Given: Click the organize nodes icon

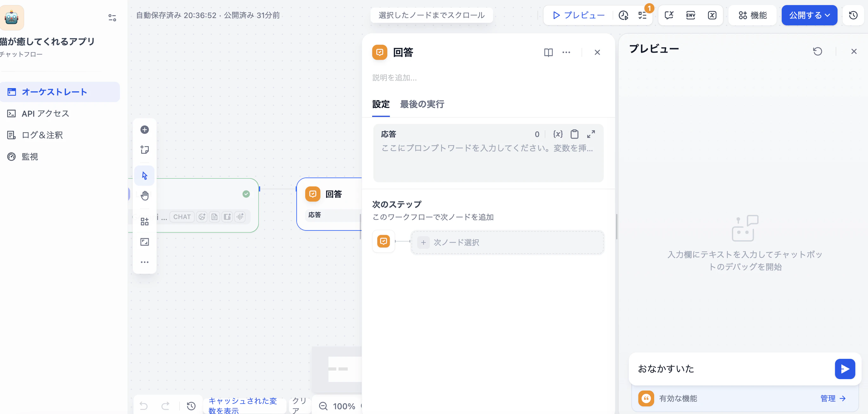Looking at the screenshot, I should (145, 222).
